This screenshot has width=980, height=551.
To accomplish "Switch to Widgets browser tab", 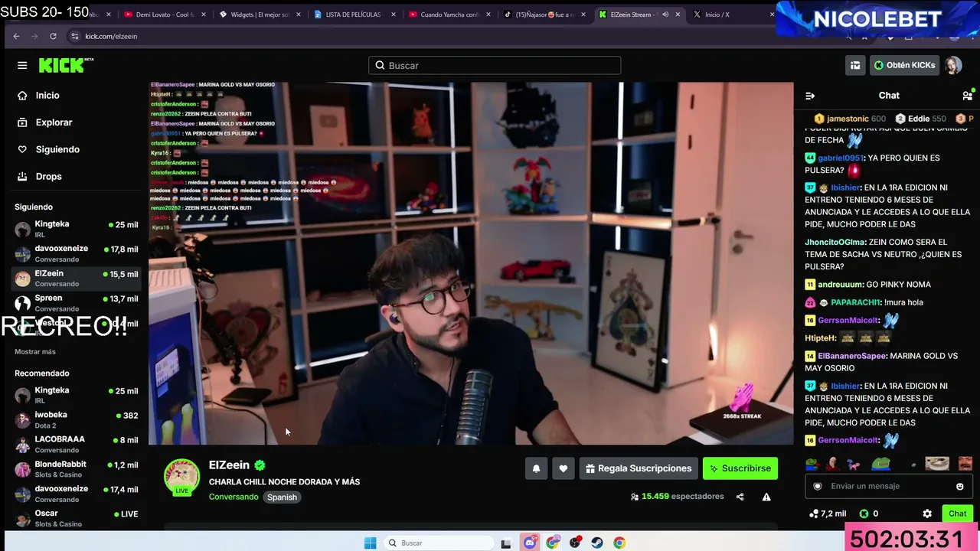I will [259, 15].
